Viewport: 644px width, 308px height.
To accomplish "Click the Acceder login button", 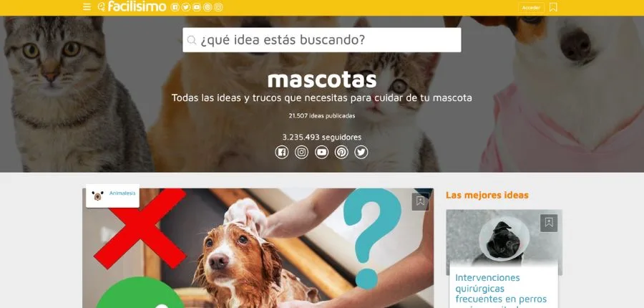I will click(531, 7).
